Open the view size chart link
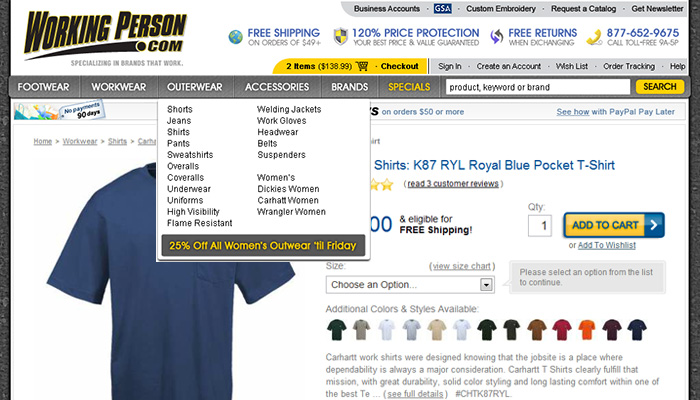 click(462, 266)
